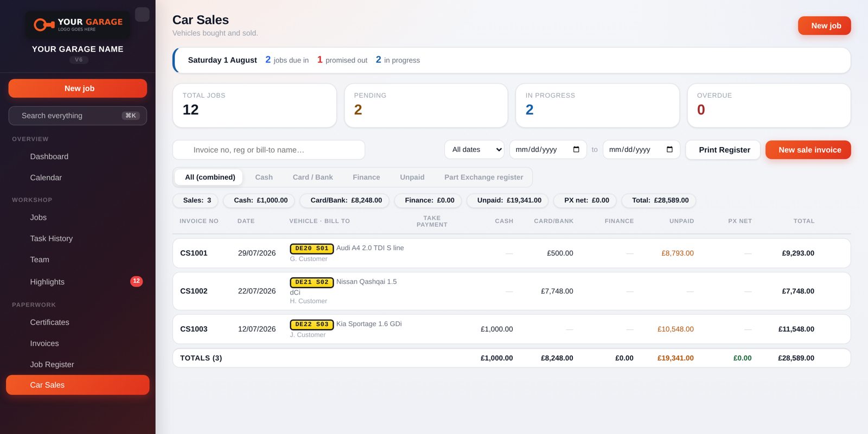Screen dimensions: 868x434
Task: Go to Dashboard in the sidebar
Action: coord(78,157)
